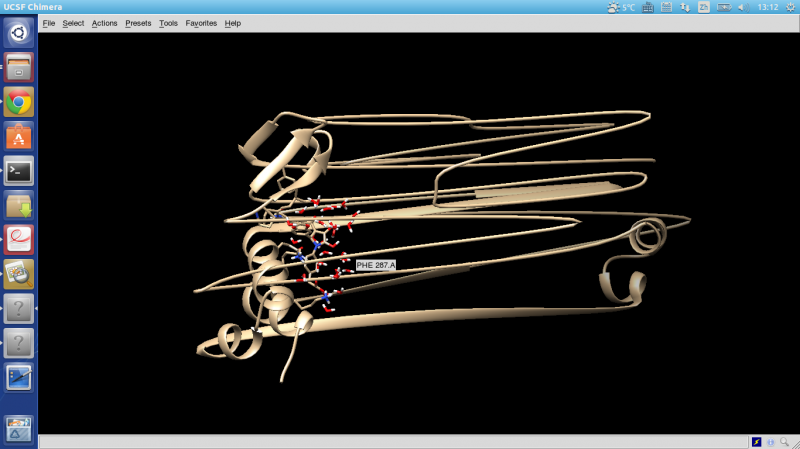Open Rapid Access via lightning bolt icon
800x449 pixels.
[757, 442]
